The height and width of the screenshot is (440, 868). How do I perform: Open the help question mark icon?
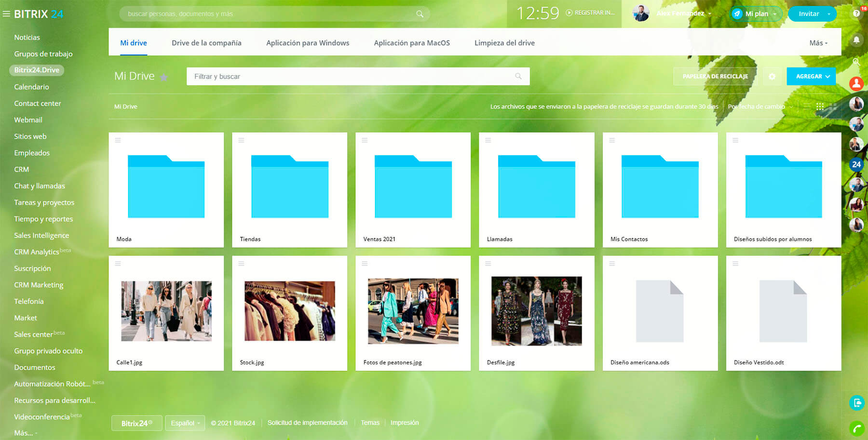(x=856, y=13)
